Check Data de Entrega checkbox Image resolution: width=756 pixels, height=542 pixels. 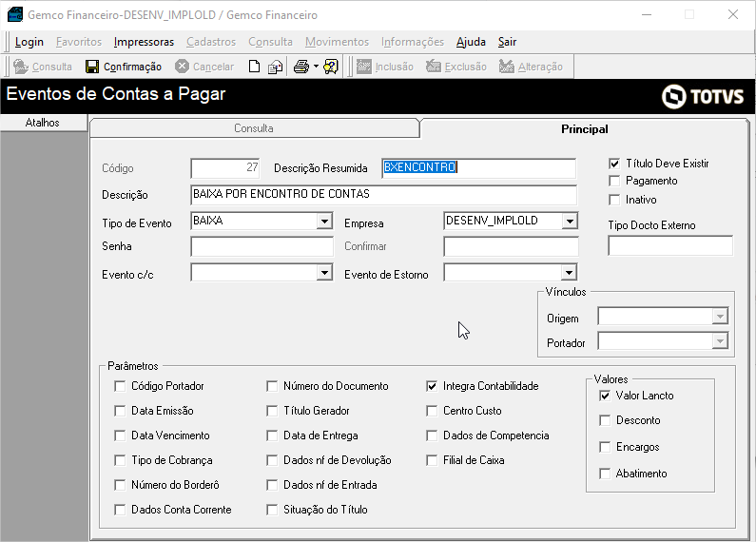tap(272, 436)
